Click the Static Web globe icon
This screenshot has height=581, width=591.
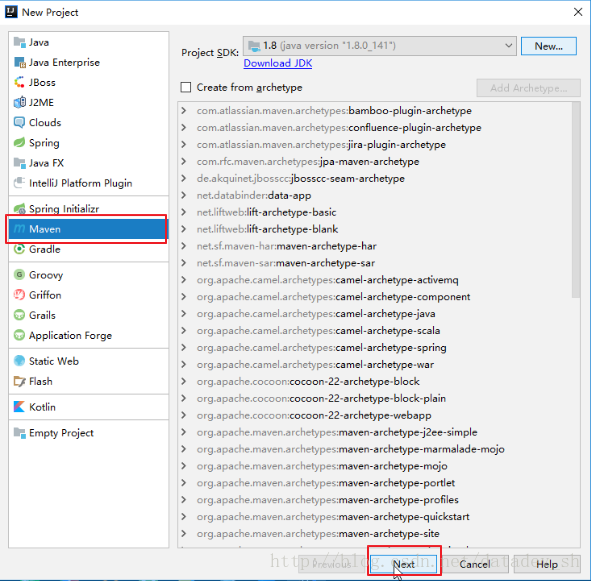point(19,361)
